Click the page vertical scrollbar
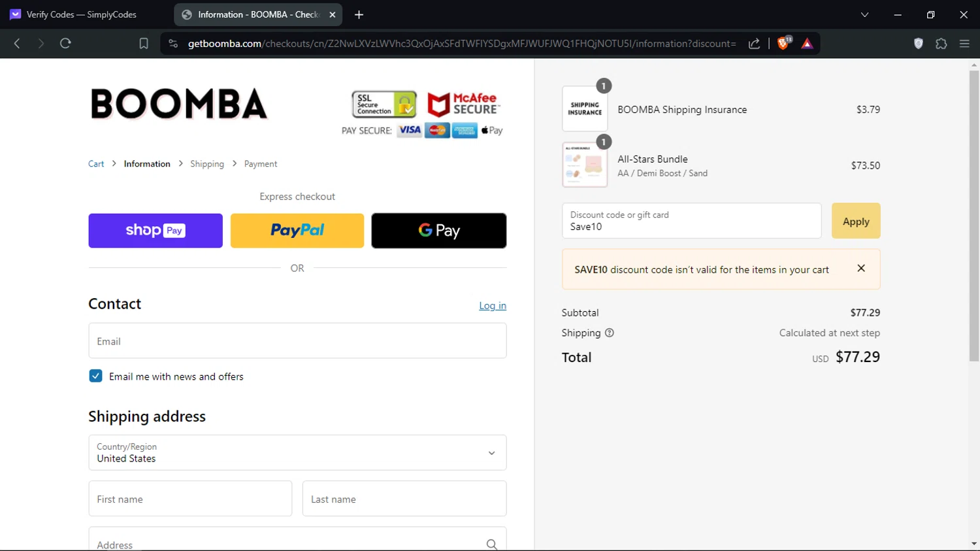Image resolution: width=980 pixels, height=551 pixels. pos(974,216)
